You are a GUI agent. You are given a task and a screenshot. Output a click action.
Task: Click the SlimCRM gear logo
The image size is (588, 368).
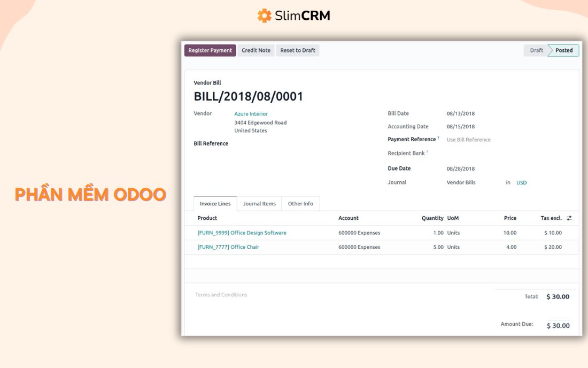[265, 16]
